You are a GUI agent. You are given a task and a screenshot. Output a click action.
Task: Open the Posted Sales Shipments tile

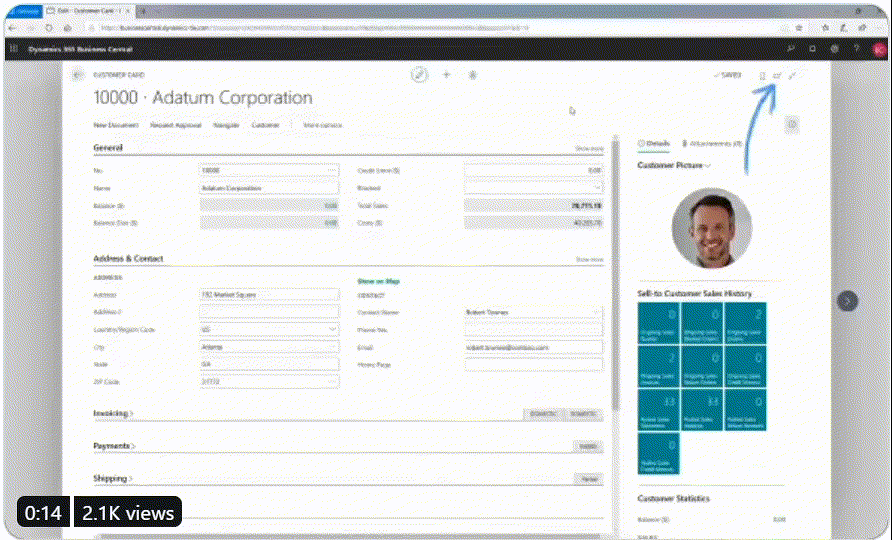658,410
